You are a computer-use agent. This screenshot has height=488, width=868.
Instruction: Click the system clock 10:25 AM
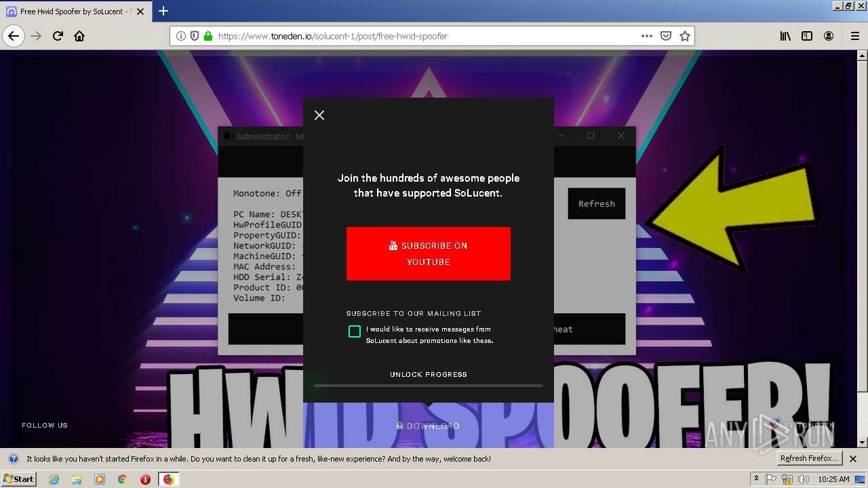click(833, 479)
